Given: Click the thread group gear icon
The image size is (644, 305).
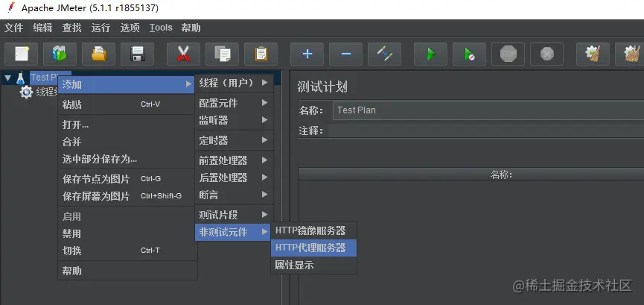Looking at the screenshot, I should [x=26, y=92].
